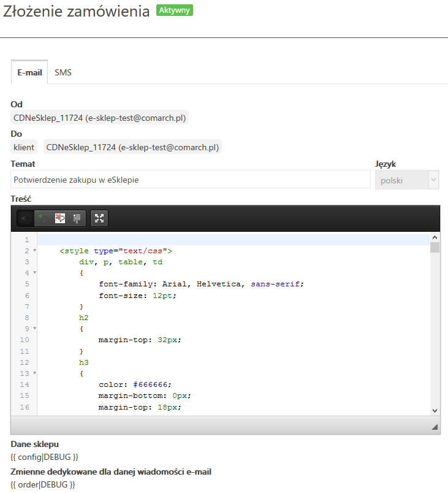Click the 'Złożenie zamówienia' page heading
Image resolution: width=448 pixels, height=493 pixels.
click(x=77, y=11)
